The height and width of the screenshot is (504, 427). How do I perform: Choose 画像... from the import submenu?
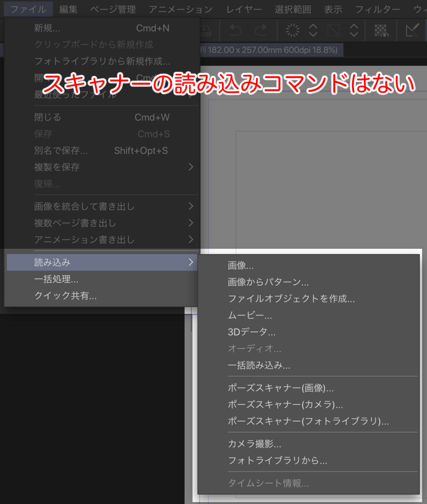pos(241,265)
